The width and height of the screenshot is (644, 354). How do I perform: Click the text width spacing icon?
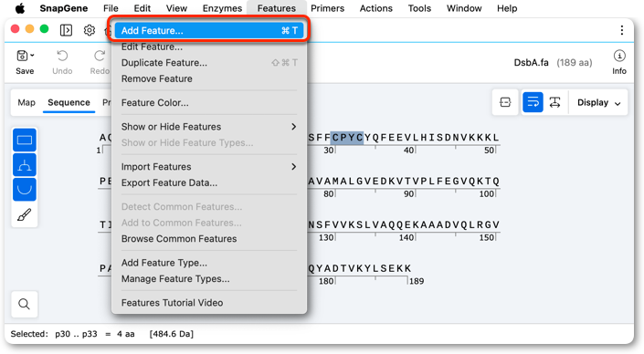pyautogui.click(x=554, y=102)
